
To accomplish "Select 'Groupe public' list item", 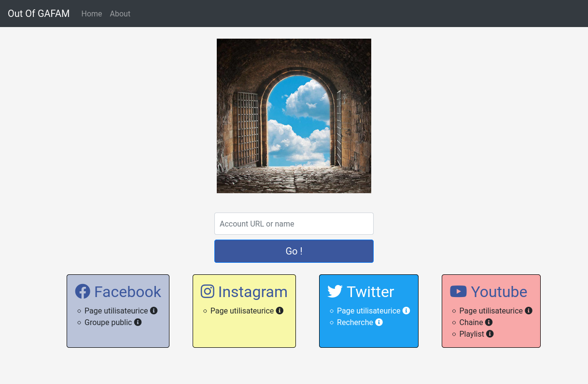I will (x=108, y=322).
